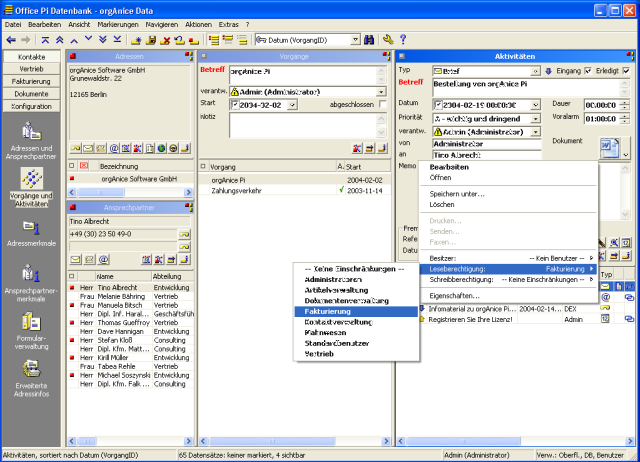This screenshot has height=462, width=640.
Task: Click first list view toolbar icon
Action: tap(213, 40)
